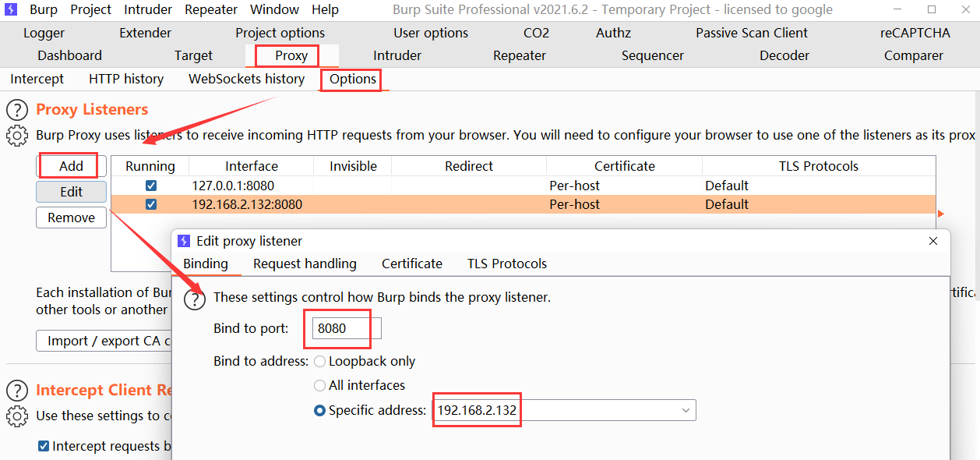
Task: Open the Specific address dropdown
Action: click(686, 410)
